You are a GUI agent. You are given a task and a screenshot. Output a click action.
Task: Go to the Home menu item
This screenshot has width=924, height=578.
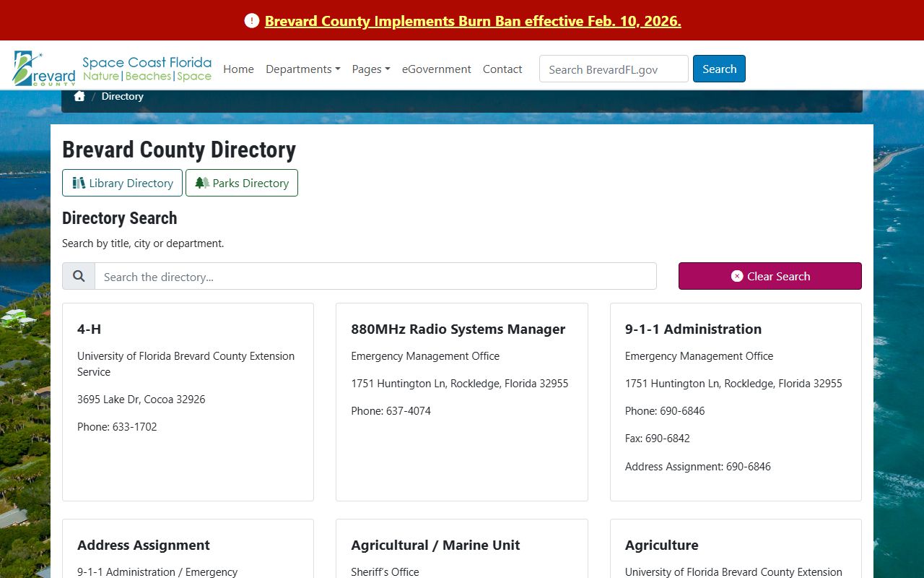pos(238,69)
